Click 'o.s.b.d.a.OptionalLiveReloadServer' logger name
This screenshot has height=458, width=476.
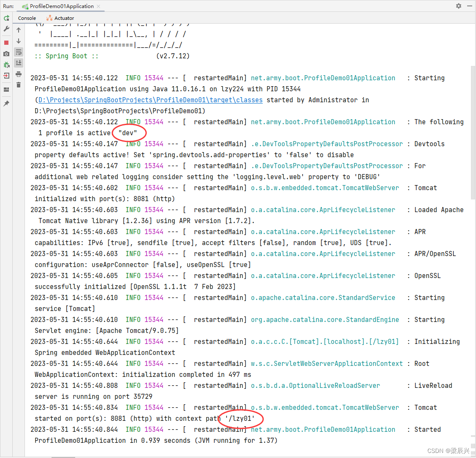tap(316, 386)
